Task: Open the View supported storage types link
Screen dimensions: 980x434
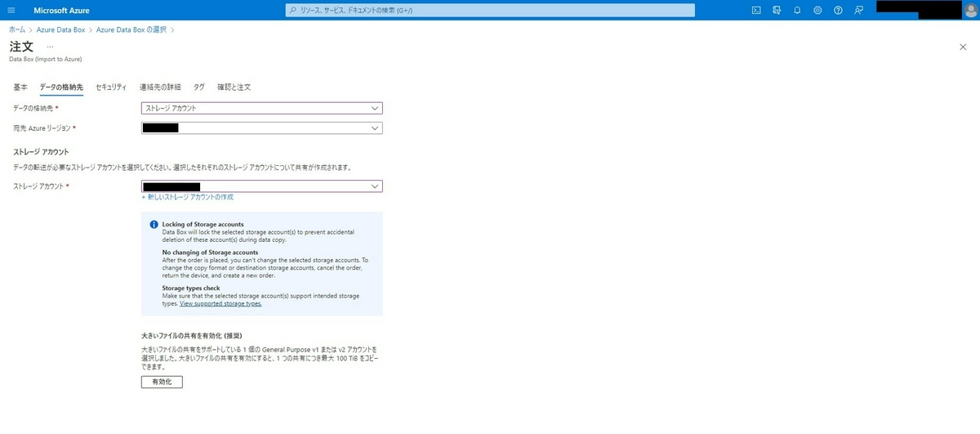Action: (x=220, y=303)
